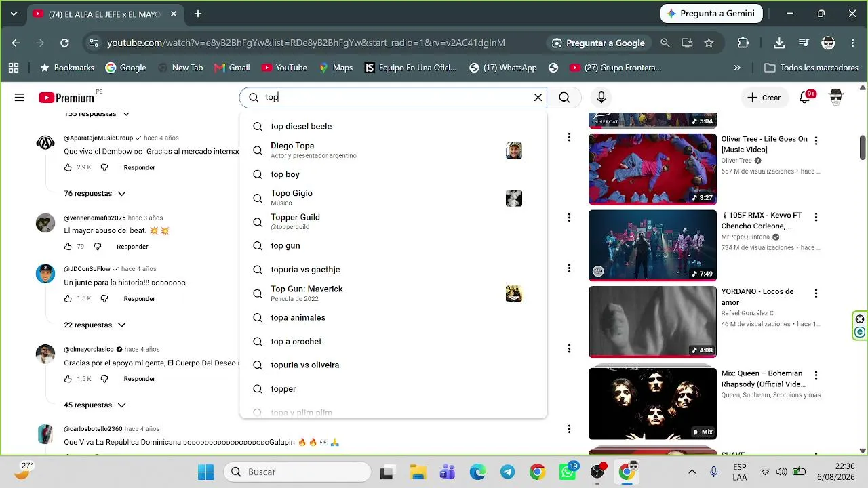This screenshot has width=868, height=488.
Task: Expand 155 respuestas replies
Action: [x=97, y=114]
